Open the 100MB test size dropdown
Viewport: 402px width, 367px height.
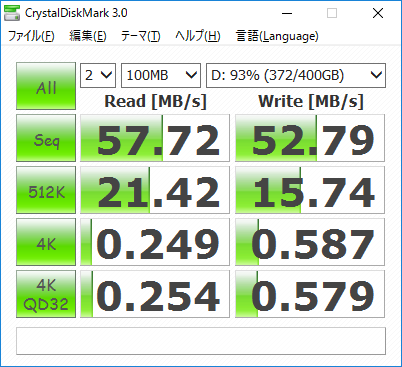[x=161, y=75]
